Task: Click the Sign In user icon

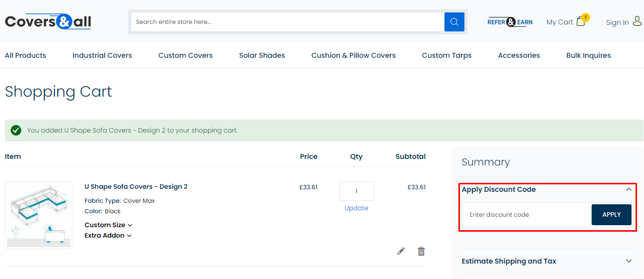Action: [x=637, y=21]
